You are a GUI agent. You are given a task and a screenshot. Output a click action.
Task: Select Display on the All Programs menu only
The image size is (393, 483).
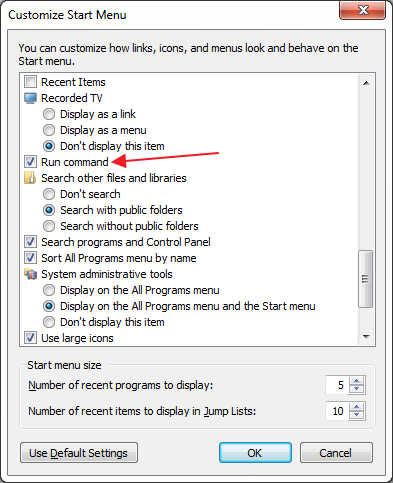pos(49,290)
